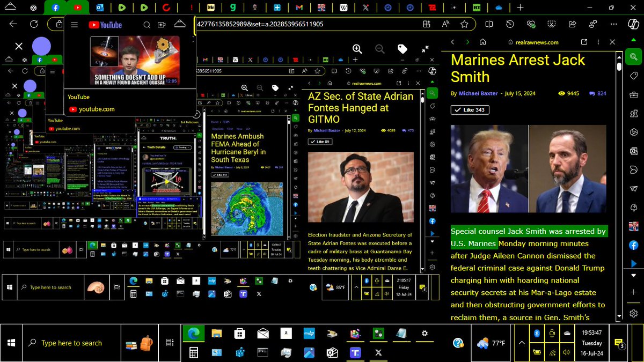The image size is (644, 362).
Task: Click the sidebar page scrollbar down arrow
Action: [619, 317]
